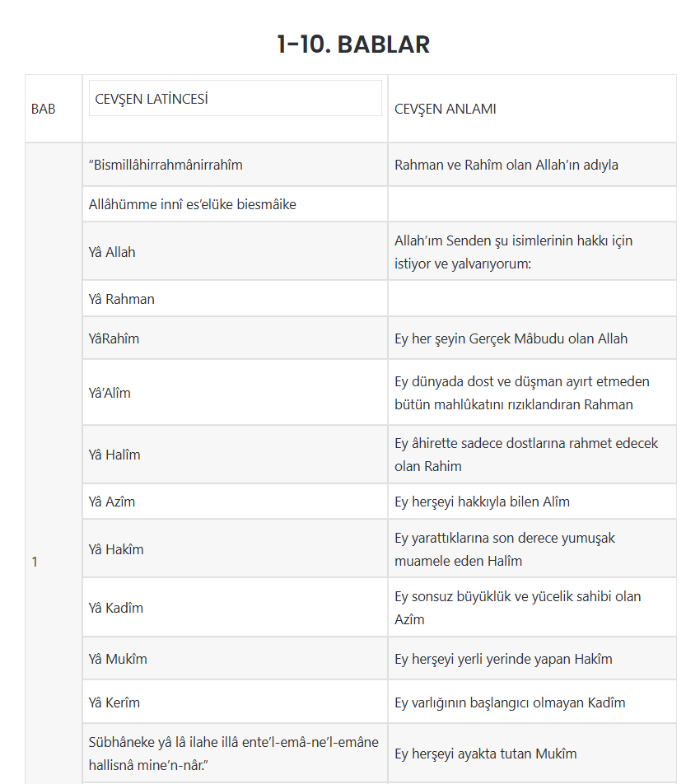The height and width of the screenshot is (784, 686).
Task: Select the Yâ Allah cell
Action: [x=112, y=252]
